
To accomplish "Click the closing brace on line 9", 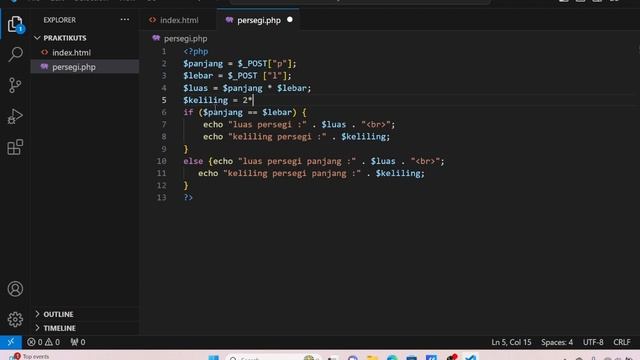I will point(186,149).
